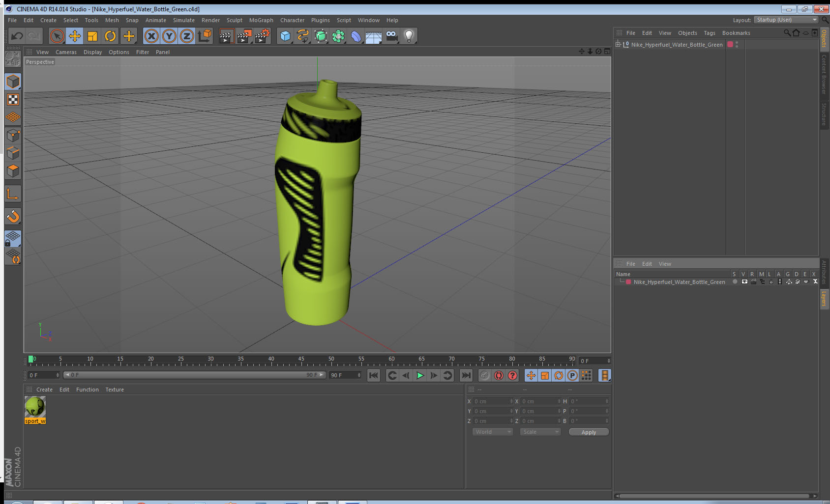Toggle coordinate system icon
This screenshot has width=830, height=504.
click(205, 36)
